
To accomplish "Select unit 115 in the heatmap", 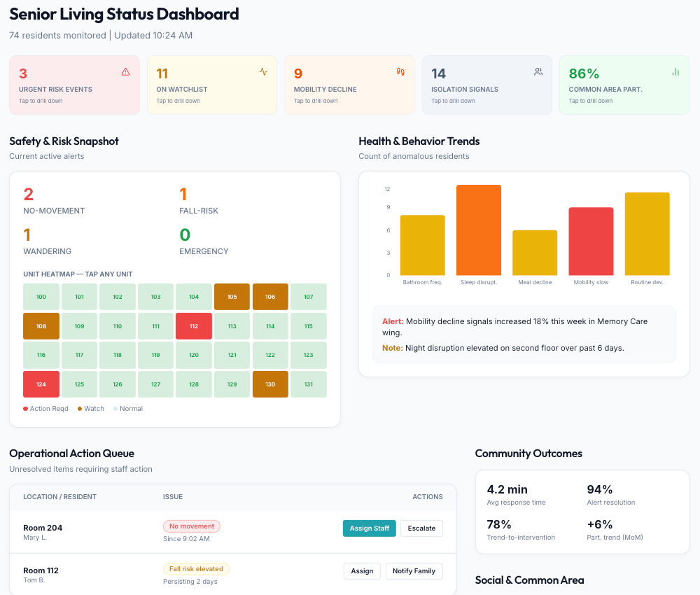I will (x=309, y=326).
